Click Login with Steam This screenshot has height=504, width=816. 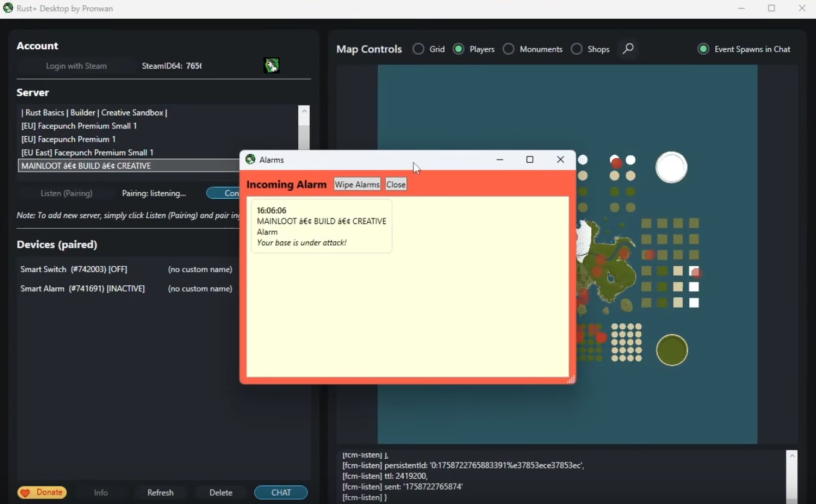[77, 66]
